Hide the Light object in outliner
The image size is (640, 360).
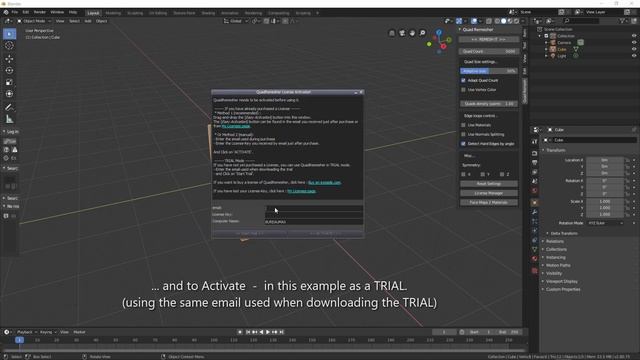pos(634,56)
